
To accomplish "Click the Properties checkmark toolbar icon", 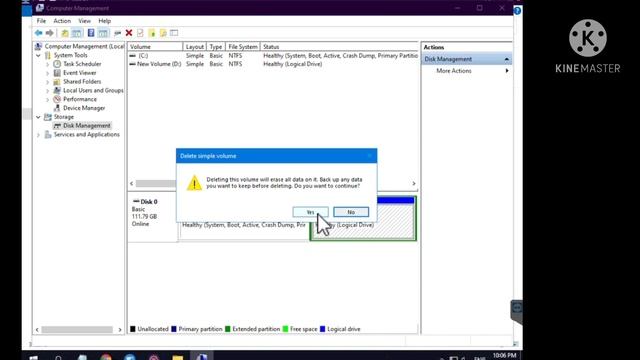I will (x=140, y=33).
